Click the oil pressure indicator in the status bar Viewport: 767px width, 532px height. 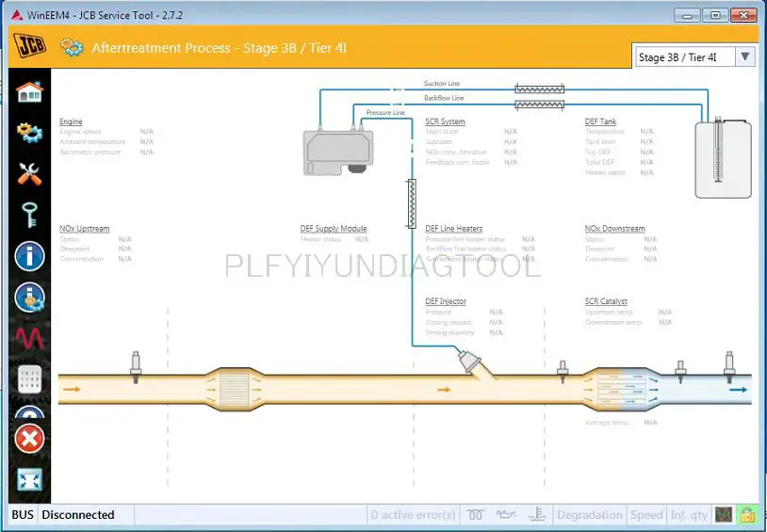click(x=506, y=515)
